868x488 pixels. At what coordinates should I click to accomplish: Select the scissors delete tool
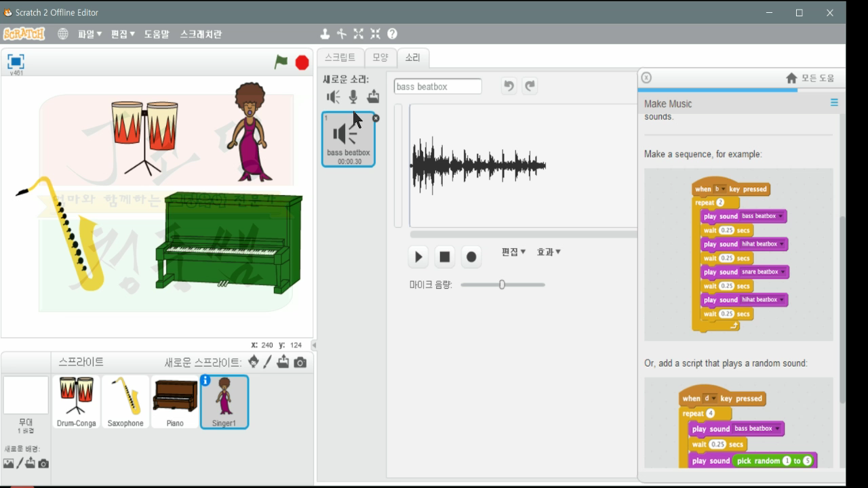341,34
